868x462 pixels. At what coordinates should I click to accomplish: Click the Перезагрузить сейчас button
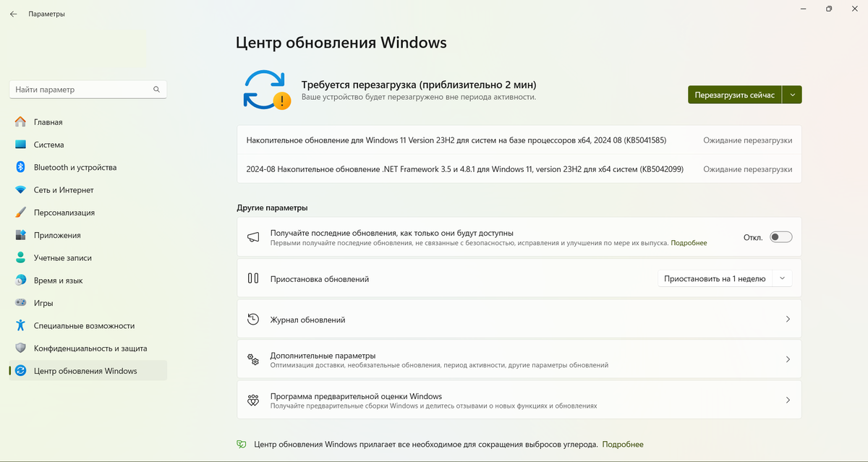pos(734,95)
